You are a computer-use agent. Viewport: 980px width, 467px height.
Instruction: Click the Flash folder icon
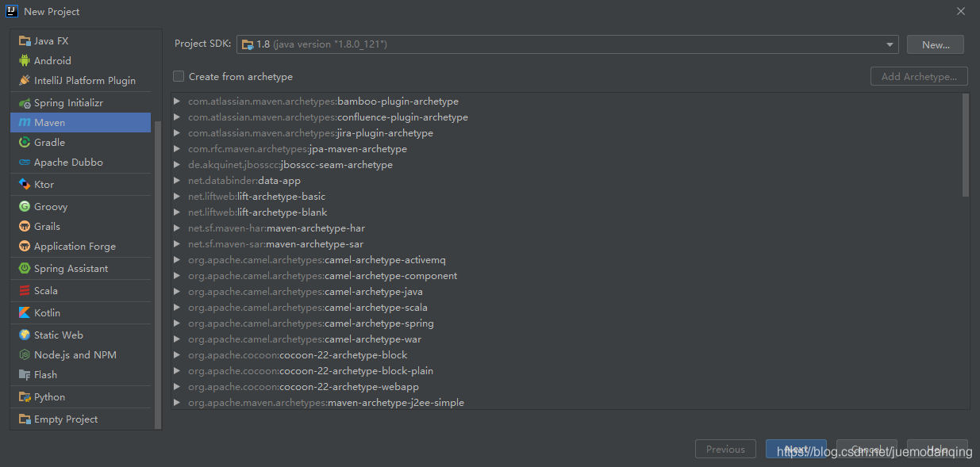click(x=25, y=375)
